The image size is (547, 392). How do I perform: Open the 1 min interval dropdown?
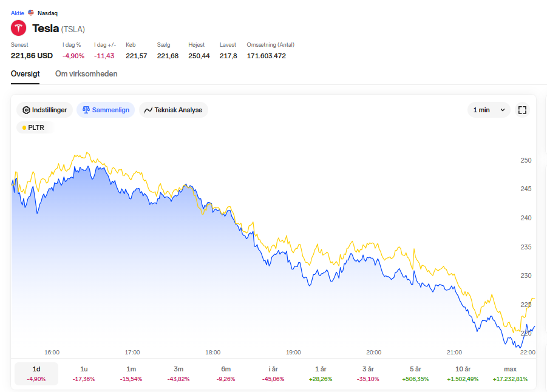tap(489, 110)
